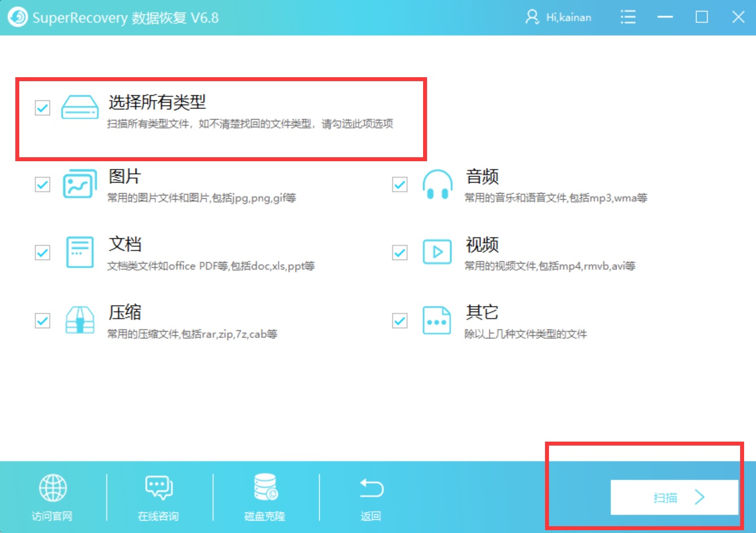
Task: Open the 访问官网 globe icon
Action: coord(52,488)
